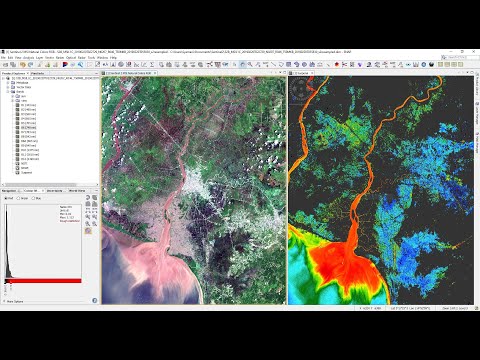This screenshot has height=360, width=480.
Task: Expand the Vector Data folder node
Action: click(x=7, y=87)
